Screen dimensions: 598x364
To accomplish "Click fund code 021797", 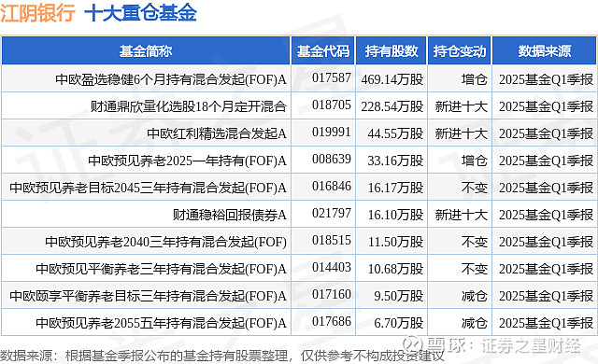I will (x=332, y=213).
